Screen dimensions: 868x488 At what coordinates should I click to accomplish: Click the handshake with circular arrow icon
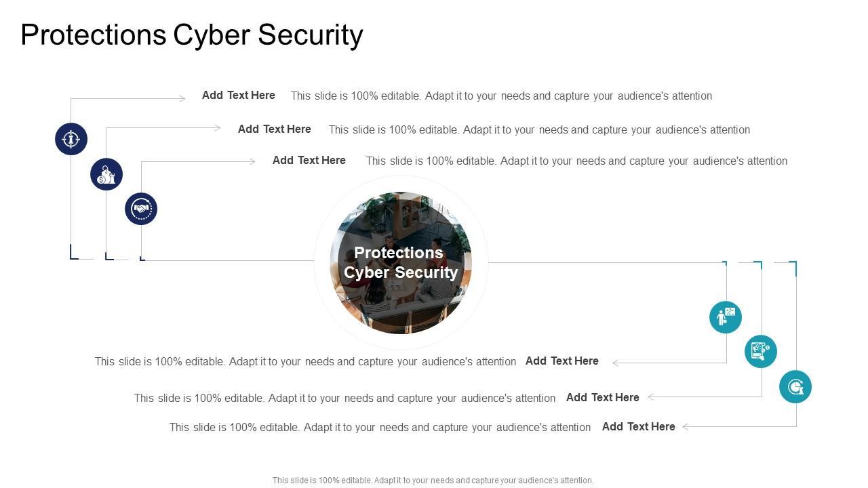pyautogui.click(x=141, y=209)
